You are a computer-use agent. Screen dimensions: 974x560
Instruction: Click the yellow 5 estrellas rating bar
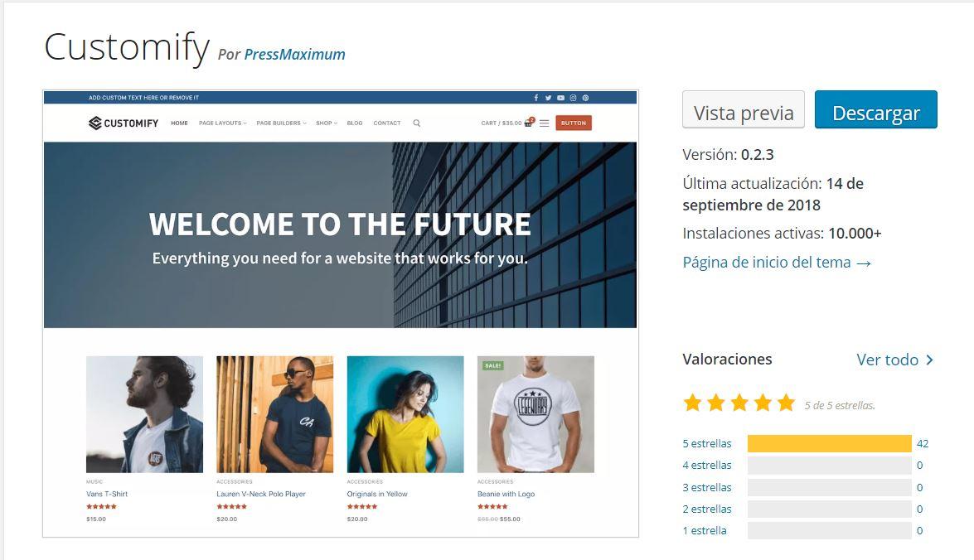[x=829, y=442]
